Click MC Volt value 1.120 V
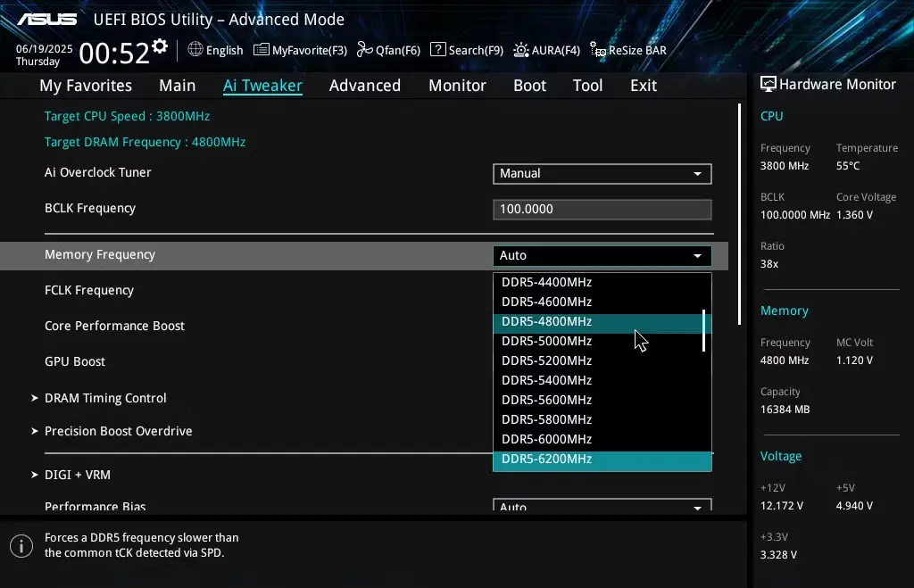This screenshot has width=914, height=588. pos(854,360)
